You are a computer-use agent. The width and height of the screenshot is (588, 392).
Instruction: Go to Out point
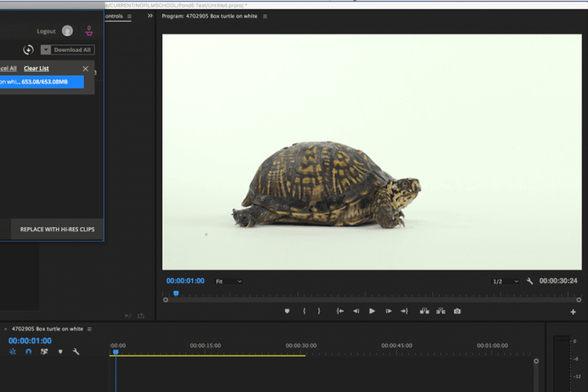(x=404, y=311)
